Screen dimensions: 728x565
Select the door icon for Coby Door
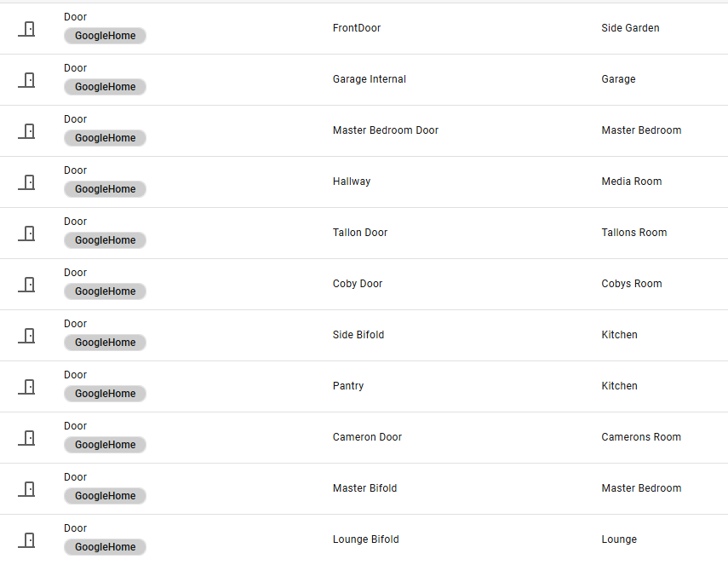27,285
